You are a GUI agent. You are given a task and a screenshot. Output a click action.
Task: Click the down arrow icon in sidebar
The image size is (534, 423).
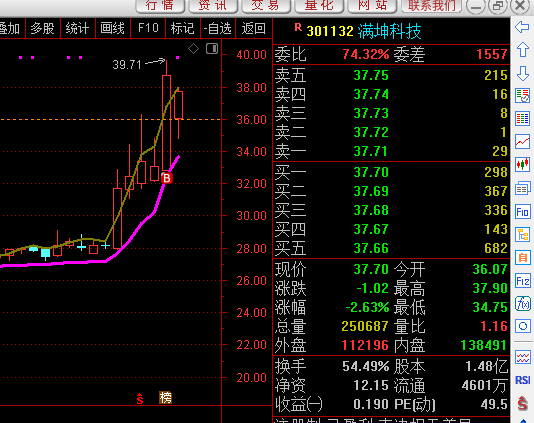coord(522,73)
